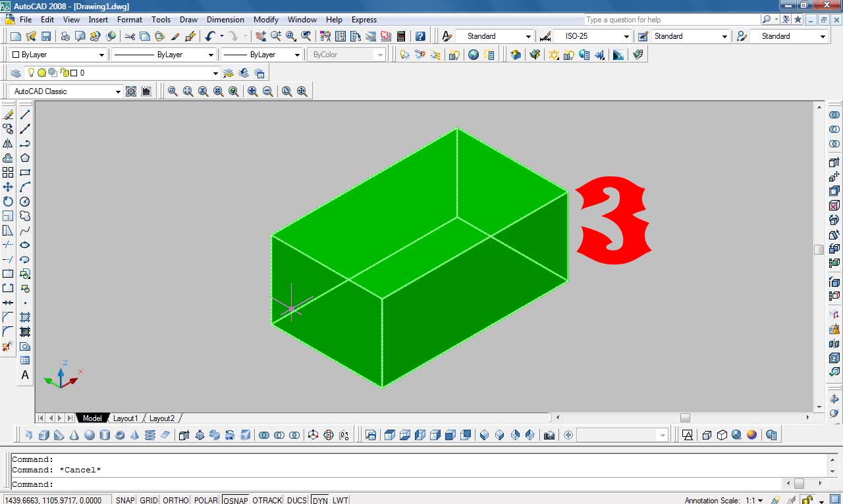
Task: Expand the AutoCAD Classic workspace dropdown
Action: [x=118, y=91]
